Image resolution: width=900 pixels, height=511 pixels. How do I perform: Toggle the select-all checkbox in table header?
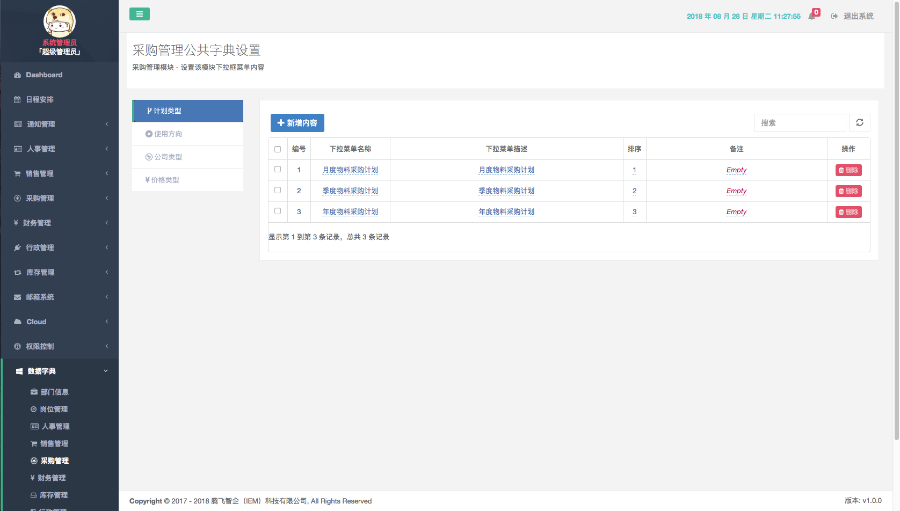[x=277, y=149]
